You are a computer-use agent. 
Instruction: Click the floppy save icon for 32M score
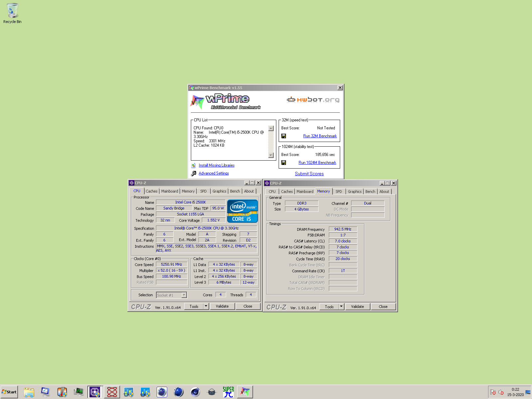click(284, 136)
